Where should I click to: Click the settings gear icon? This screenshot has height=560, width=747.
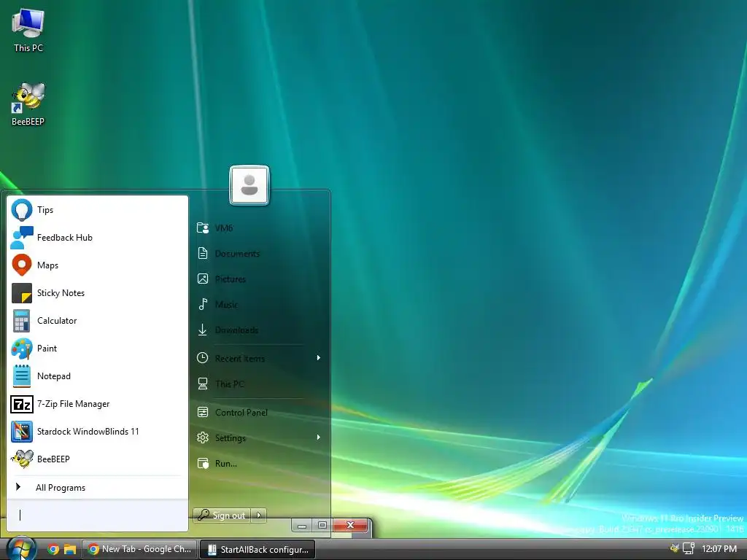[203, 437]
